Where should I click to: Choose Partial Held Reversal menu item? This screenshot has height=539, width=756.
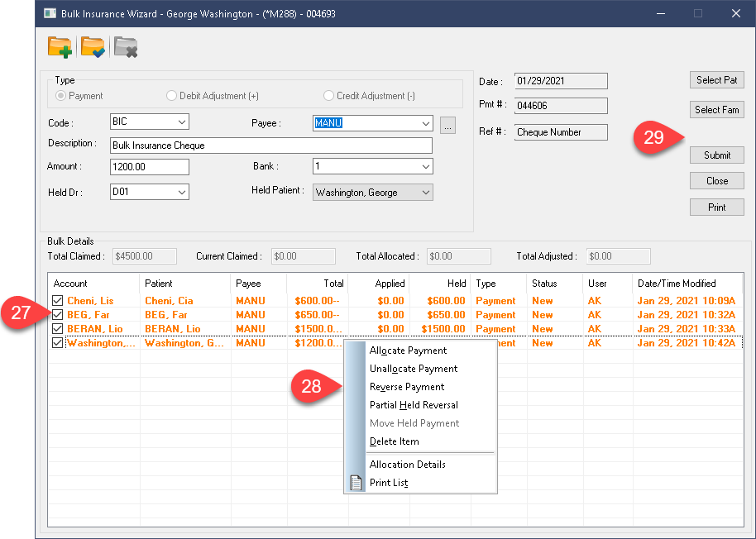tap(414, 405)
